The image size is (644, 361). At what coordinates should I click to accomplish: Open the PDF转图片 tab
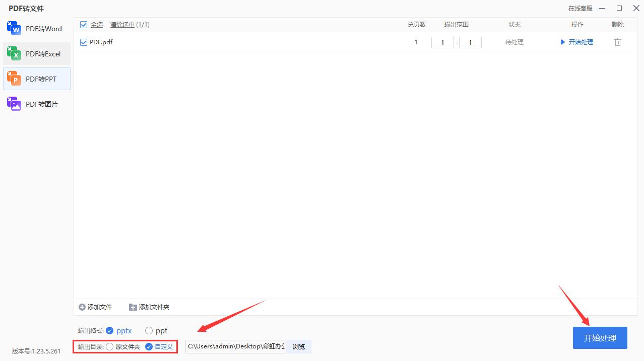pyautogui.click(x=37, y=104)
